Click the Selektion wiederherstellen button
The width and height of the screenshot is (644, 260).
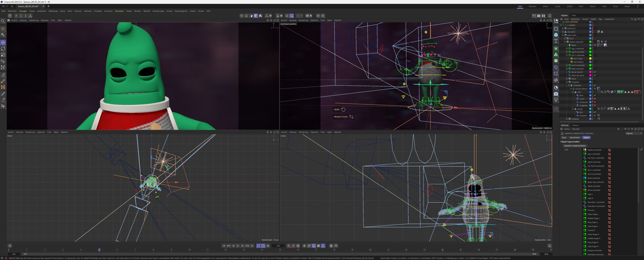(575, 146)
